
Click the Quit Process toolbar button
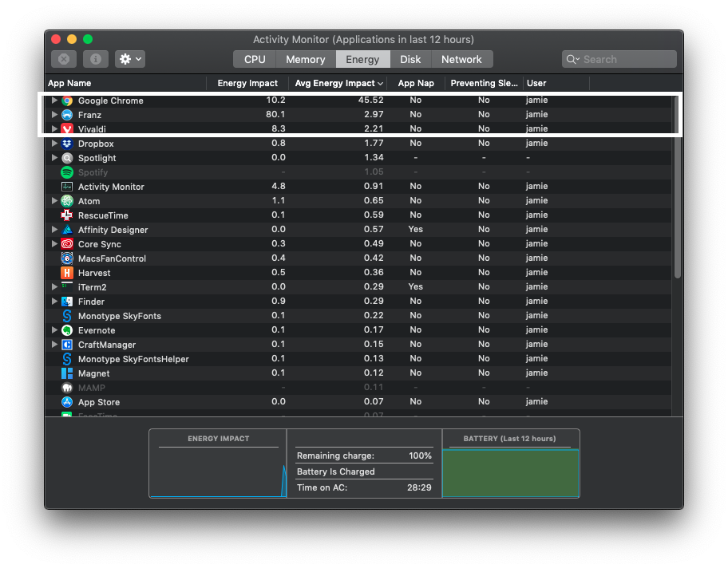coord(64,59)
